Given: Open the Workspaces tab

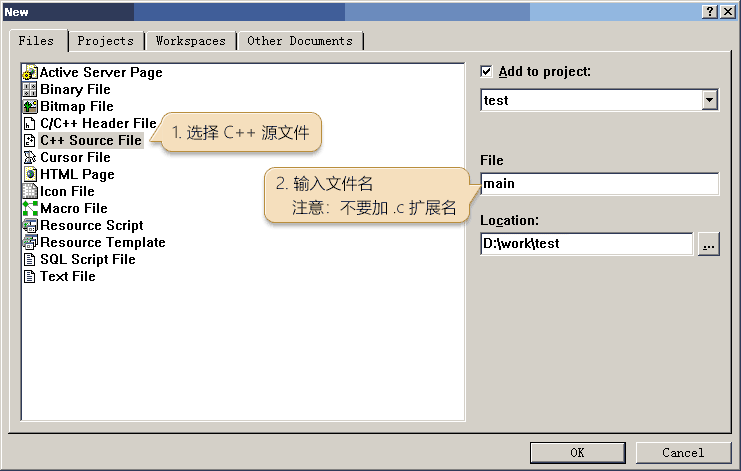Looking at the screenshot, I should pyautogui.click(x=191, y=41).
